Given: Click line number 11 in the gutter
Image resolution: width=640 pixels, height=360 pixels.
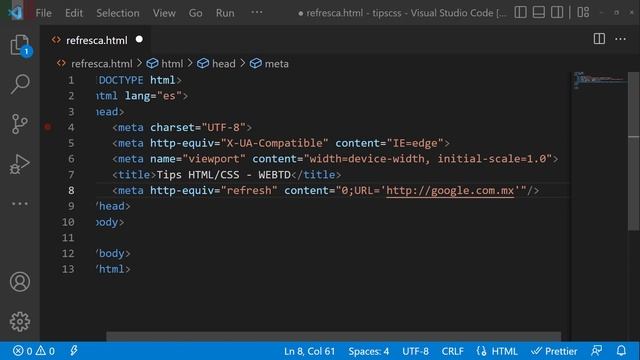Looking at the screenshot, I should (68, 238).
